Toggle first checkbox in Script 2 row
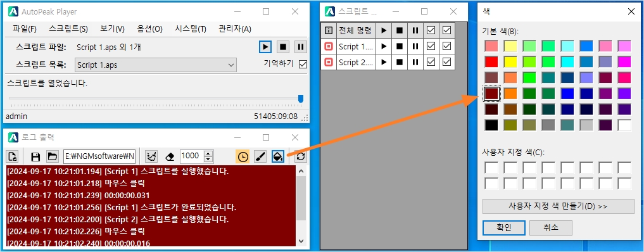The image size is (644, 252). pyautogui.click(x=431, y=63)
